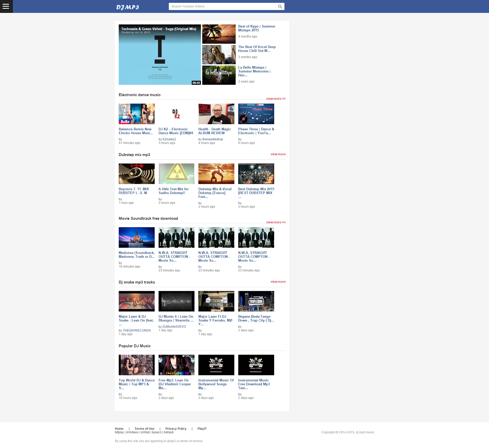Open Top World DJ & Dance Music link
Image resolution: width=489 pixels, height=448 pixels.
click(137, 384)
